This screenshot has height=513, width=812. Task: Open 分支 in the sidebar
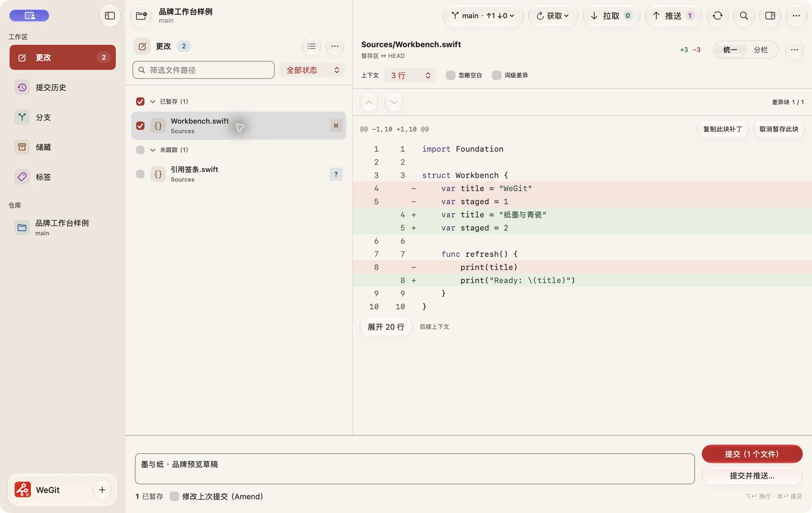[x=63, y=117]
